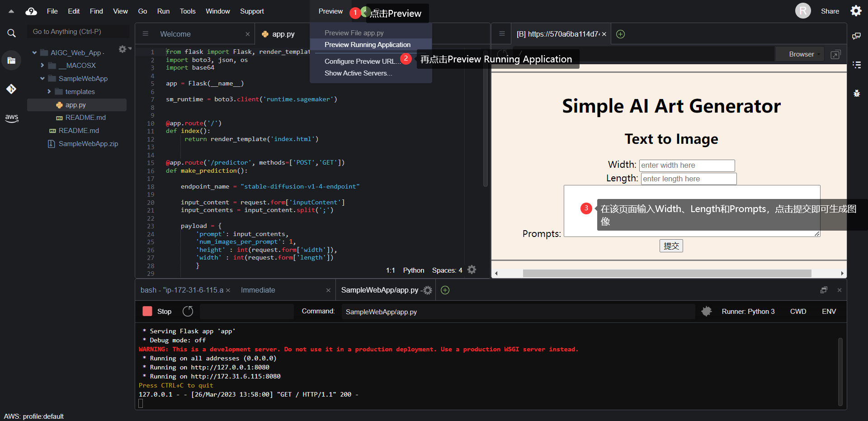
Task: Choose Show Active Servers...
Action: click(x=371, y=73)
